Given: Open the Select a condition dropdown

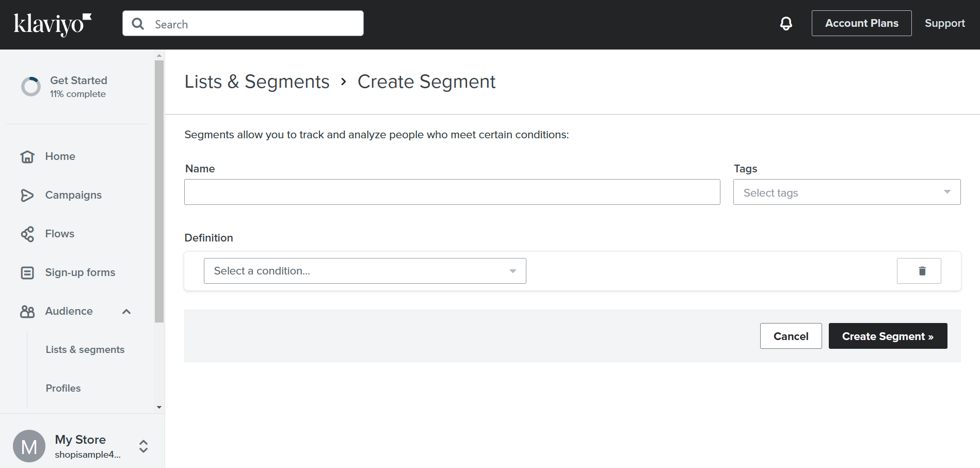Looking at the screenshot, I should point(365,271).
